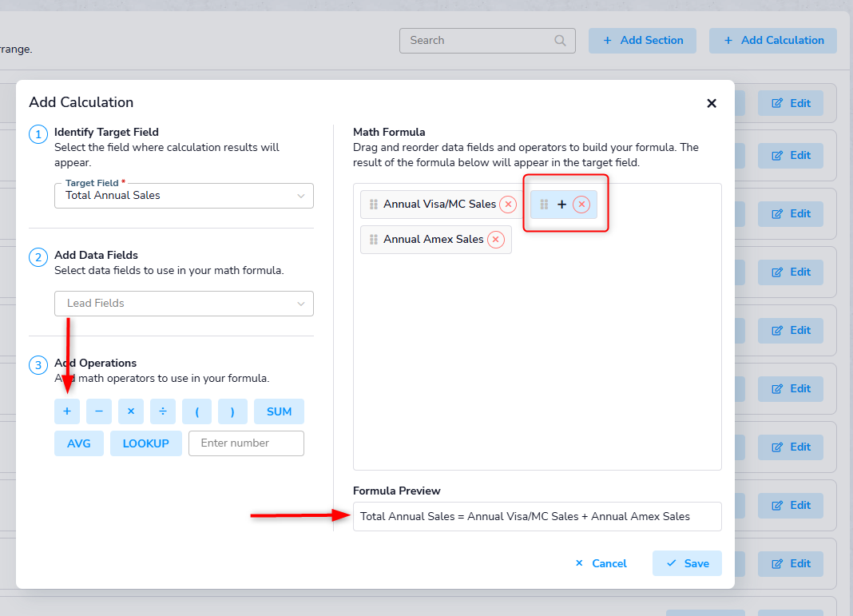
Task: Click drag handle on Annual Amex Sales chip
Action: (373, 240)
